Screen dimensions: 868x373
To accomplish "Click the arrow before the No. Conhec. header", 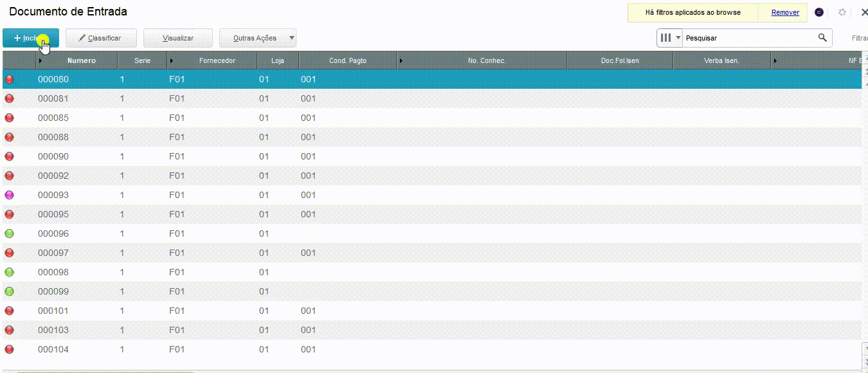I will [401, 60].
